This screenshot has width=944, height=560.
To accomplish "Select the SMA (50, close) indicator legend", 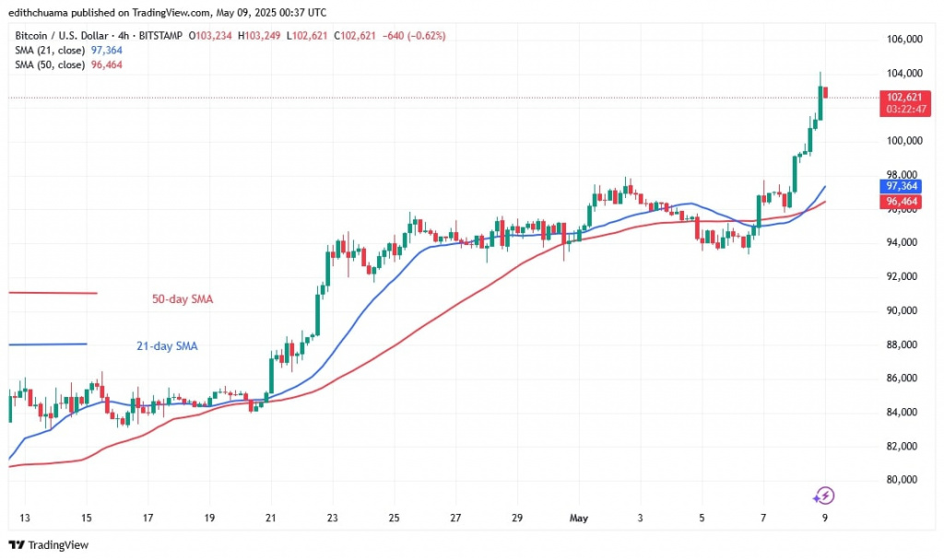I will (x=49, y=65).
